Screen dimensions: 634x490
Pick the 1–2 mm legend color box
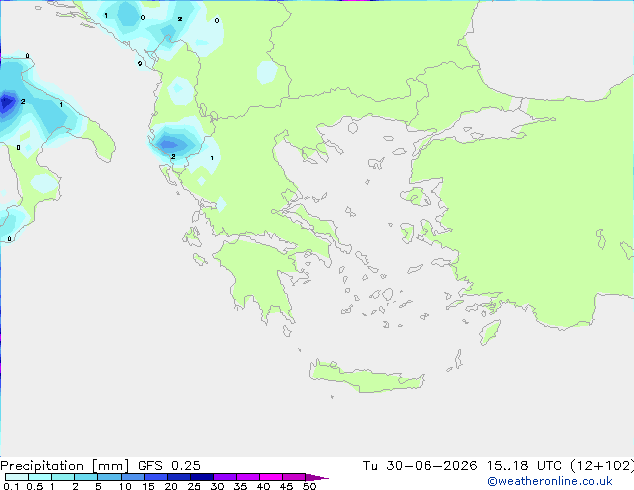tap(63, 477)
